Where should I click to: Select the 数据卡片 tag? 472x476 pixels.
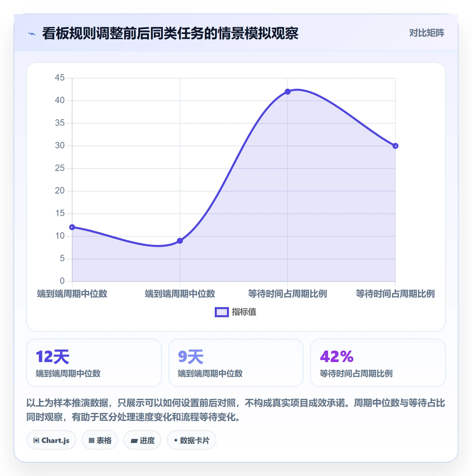pos(191,440)
